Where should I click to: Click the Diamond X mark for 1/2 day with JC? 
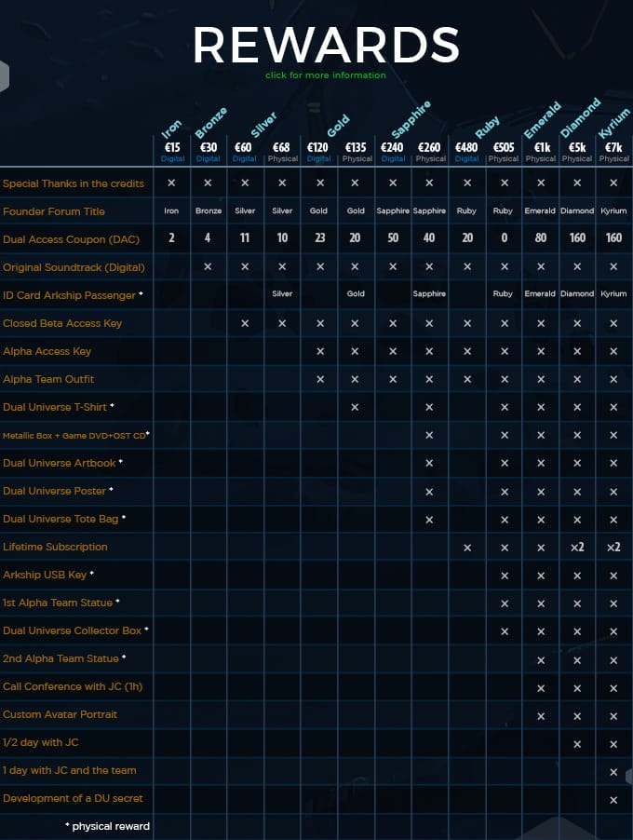577,744
